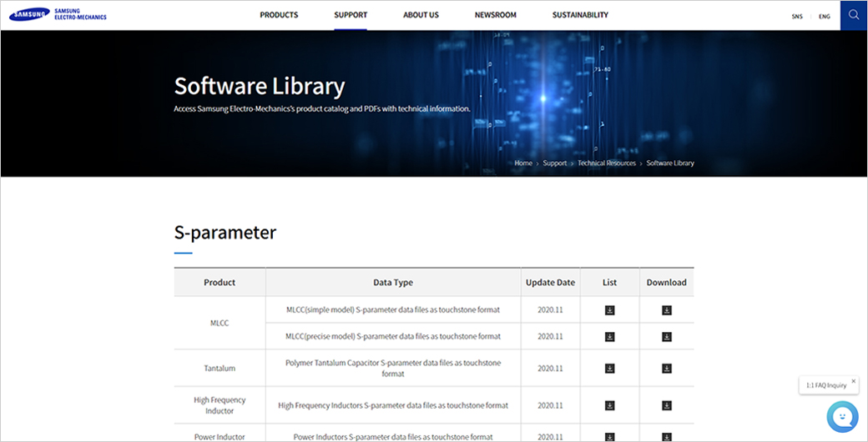Click MLCC(precise model) data type text

click(x=393, y=336)
